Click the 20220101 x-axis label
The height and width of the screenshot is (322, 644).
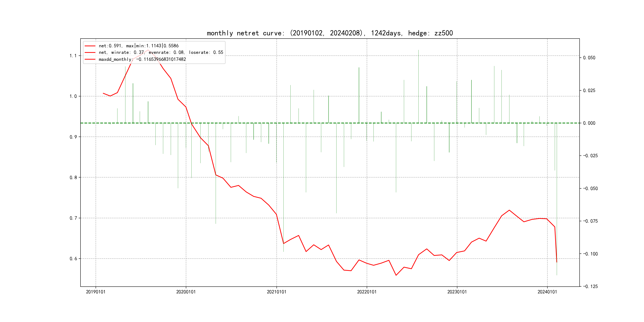click(367, 292)
